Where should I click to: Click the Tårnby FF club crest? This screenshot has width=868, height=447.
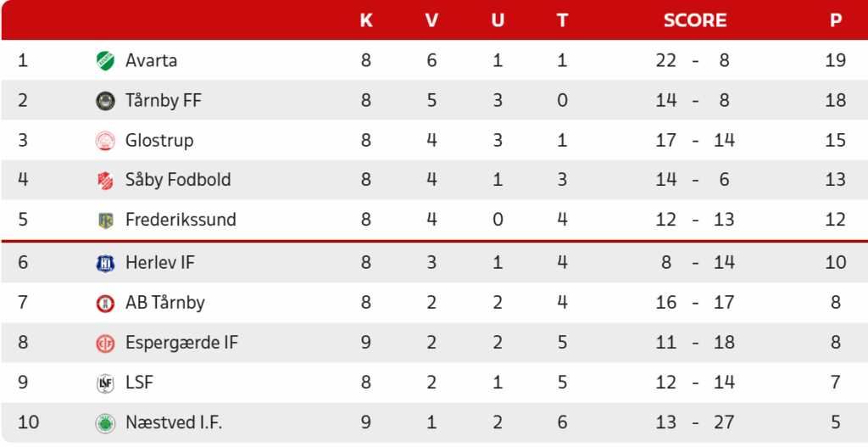pyautogui.click(x=105, y=101)
